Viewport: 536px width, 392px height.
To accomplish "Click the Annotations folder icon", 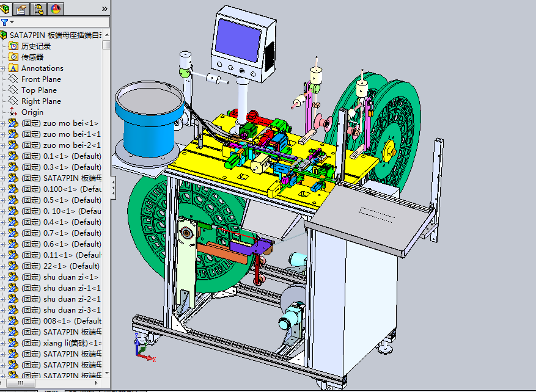I will point(13,68).
